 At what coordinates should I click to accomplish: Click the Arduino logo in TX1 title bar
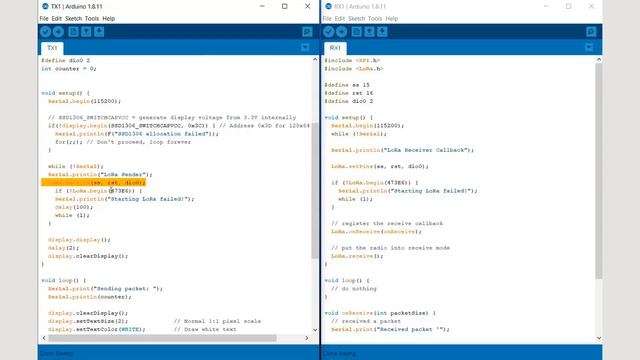pyautogui.click(x=45, y=6)
